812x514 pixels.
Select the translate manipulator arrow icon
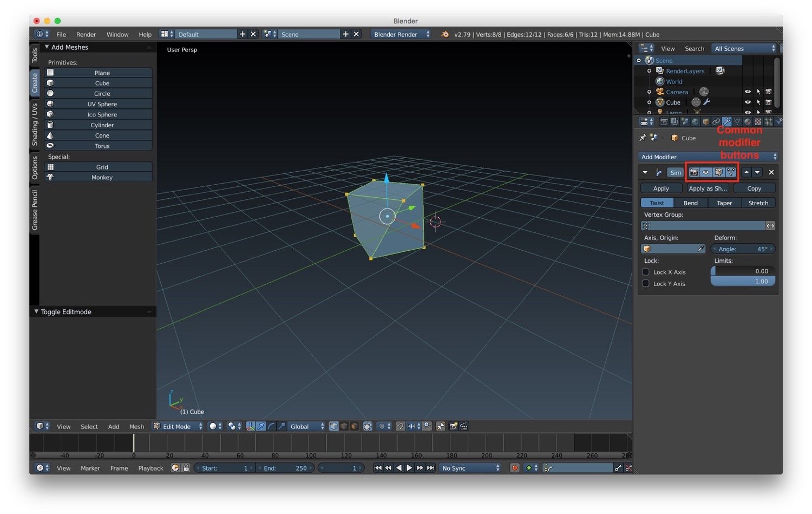click(261, 426)
